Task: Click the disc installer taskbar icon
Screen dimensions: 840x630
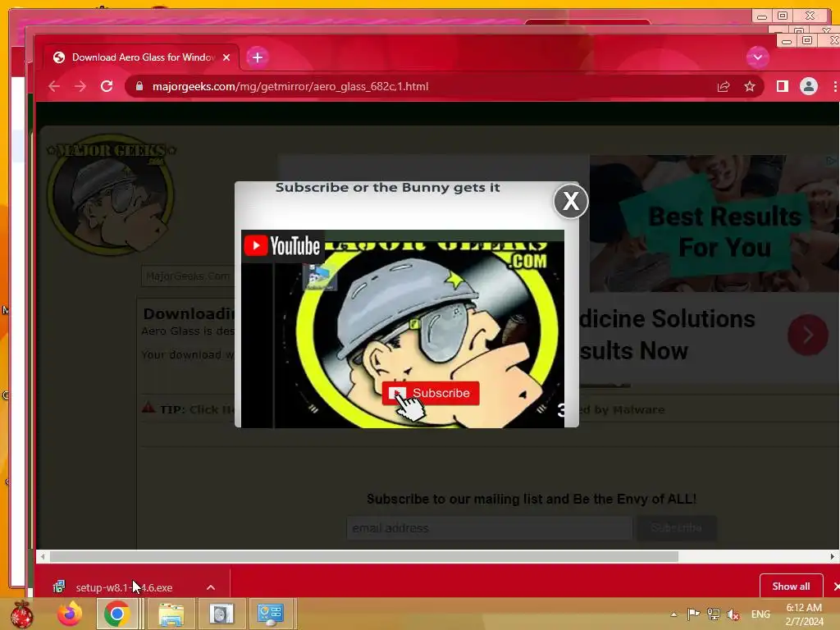Action: coord(221,614)
